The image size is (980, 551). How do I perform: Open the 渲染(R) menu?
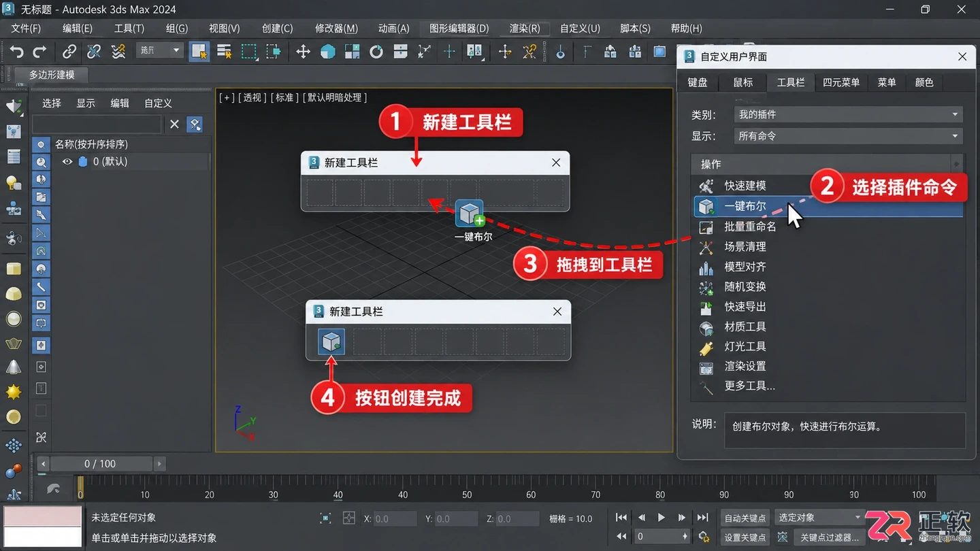(x=525, y=29)
